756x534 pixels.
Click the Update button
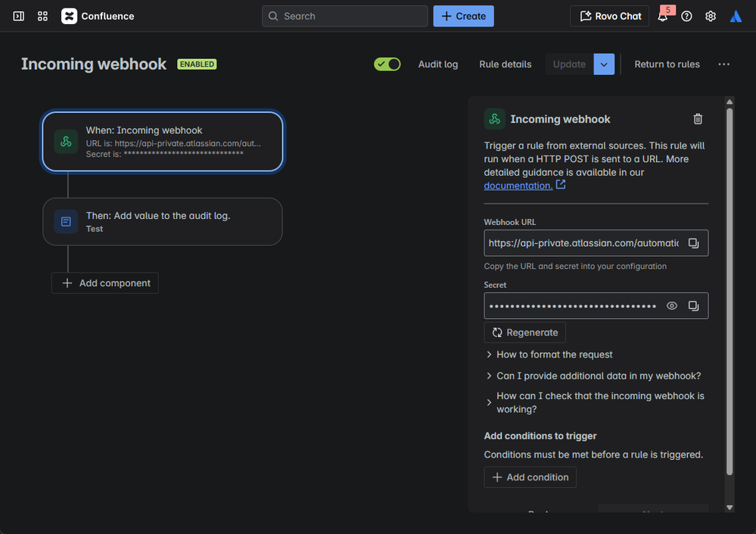pyautogui.click(x=569, y=64)
